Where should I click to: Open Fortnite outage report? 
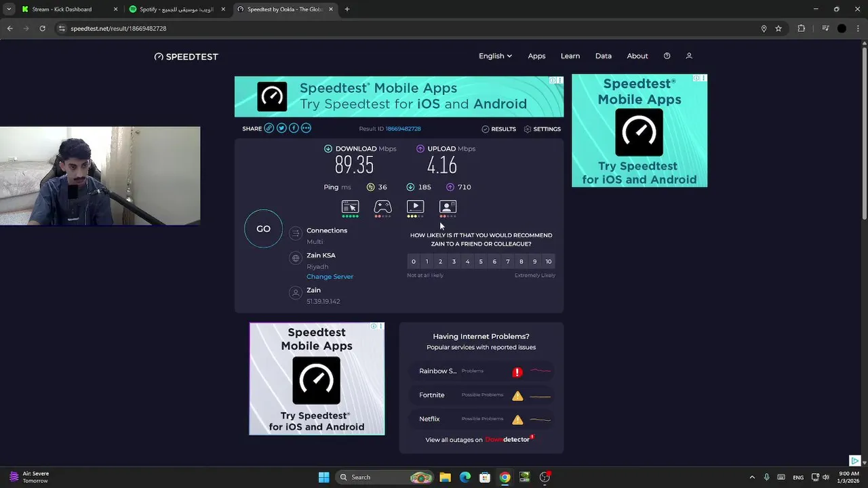(x=481, y=395)
